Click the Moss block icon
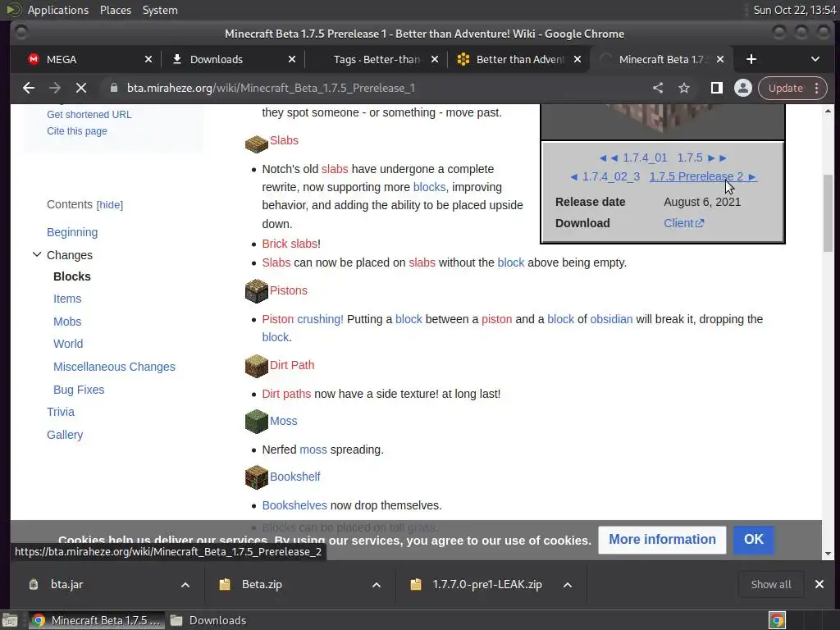Screen dimensions: 840x630 (256, 422)
